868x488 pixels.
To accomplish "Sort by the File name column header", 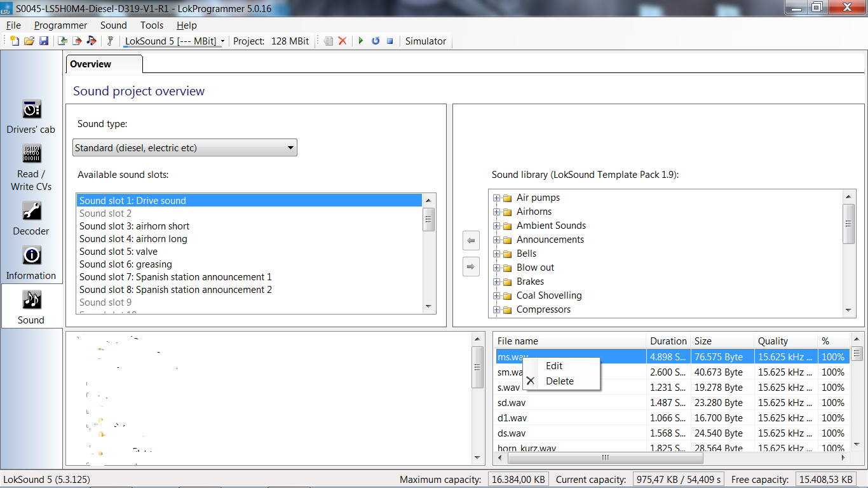I will [570, 341].
